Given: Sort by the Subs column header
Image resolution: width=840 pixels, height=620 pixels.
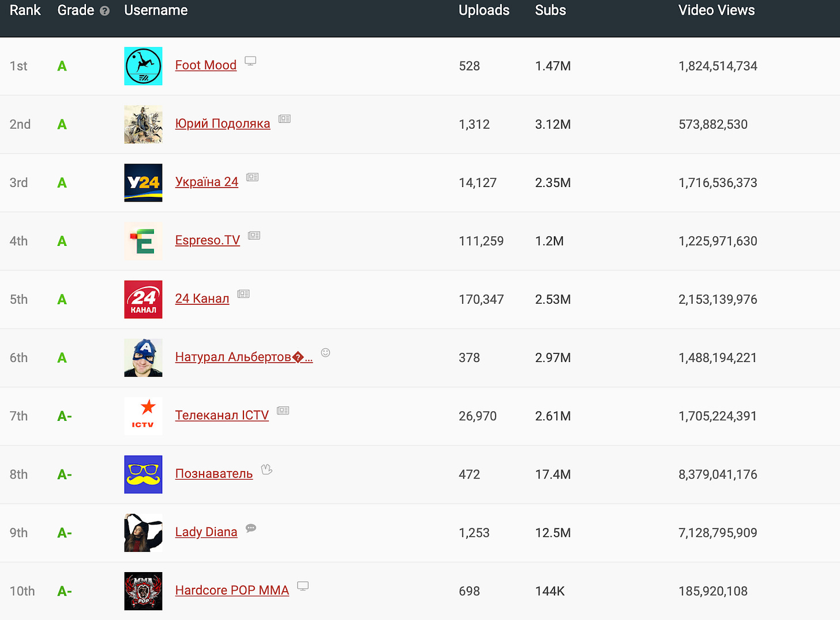Looking at the screenshot, I should pos(550,10).
